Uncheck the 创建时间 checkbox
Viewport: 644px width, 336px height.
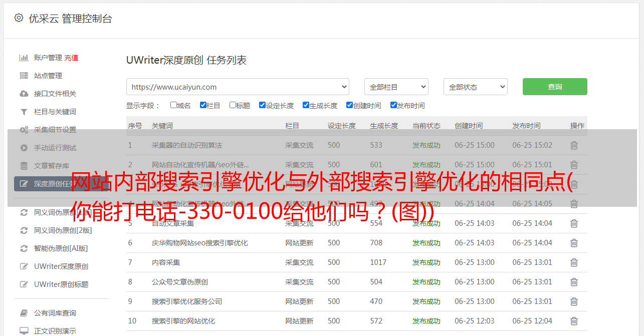349,105
